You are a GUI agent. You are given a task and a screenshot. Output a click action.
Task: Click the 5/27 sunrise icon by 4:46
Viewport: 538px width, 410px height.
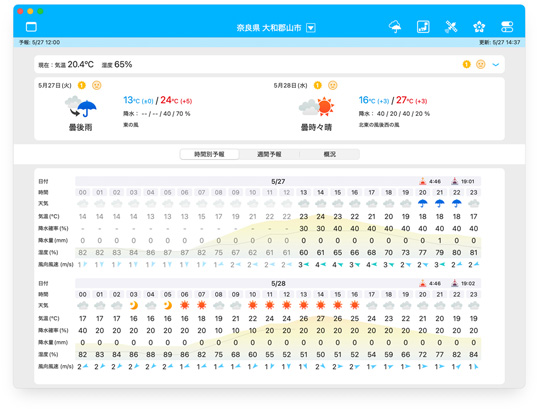point(423,181)
